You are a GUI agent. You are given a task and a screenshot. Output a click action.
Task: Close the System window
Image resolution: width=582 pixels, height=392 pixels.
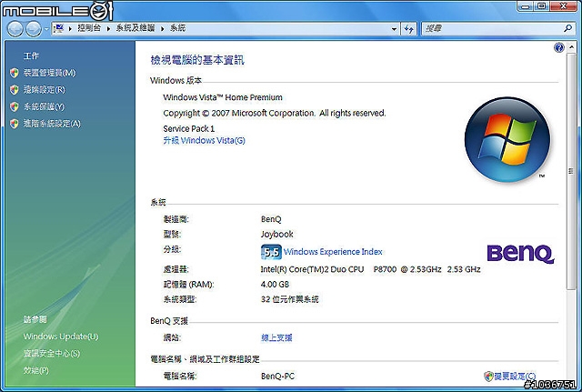564,6
